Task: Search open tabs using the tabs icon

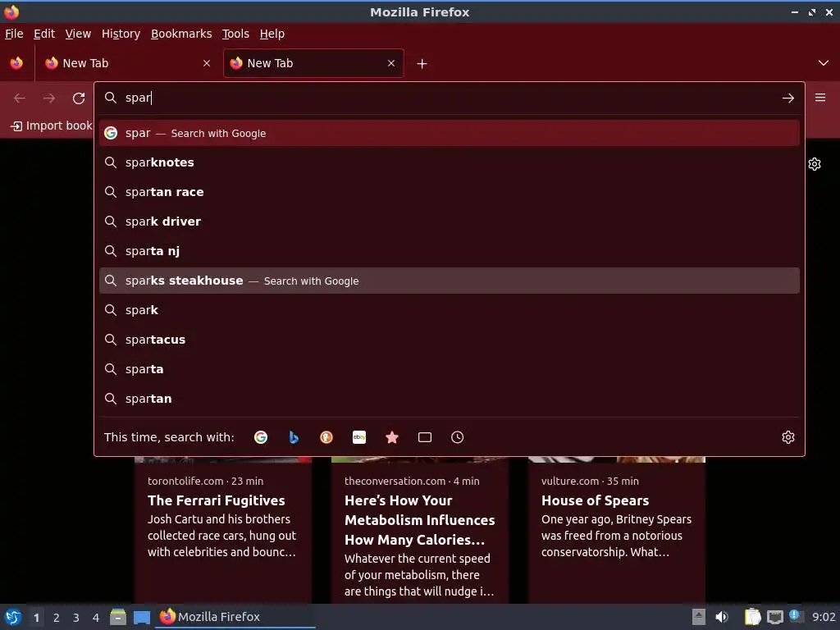Action: [x=425, y=437]
